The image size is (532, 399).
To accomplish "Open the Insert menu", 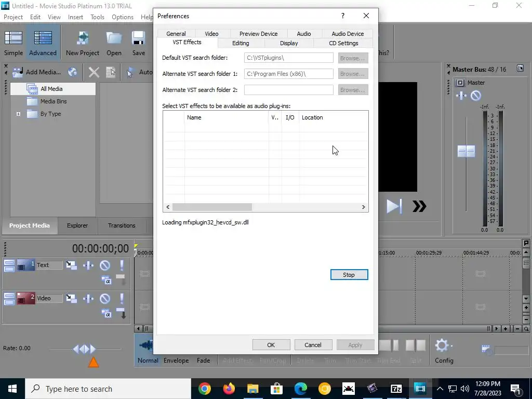I will click(x=75, y=17).
